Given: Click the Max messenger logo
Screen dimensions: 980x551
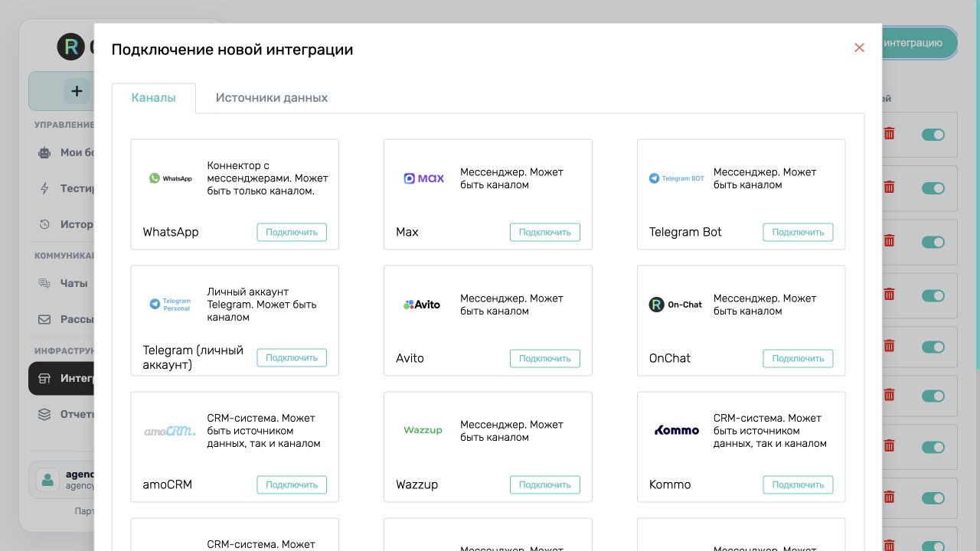Looking at the screenshot, I should click(x=424, y=178).
